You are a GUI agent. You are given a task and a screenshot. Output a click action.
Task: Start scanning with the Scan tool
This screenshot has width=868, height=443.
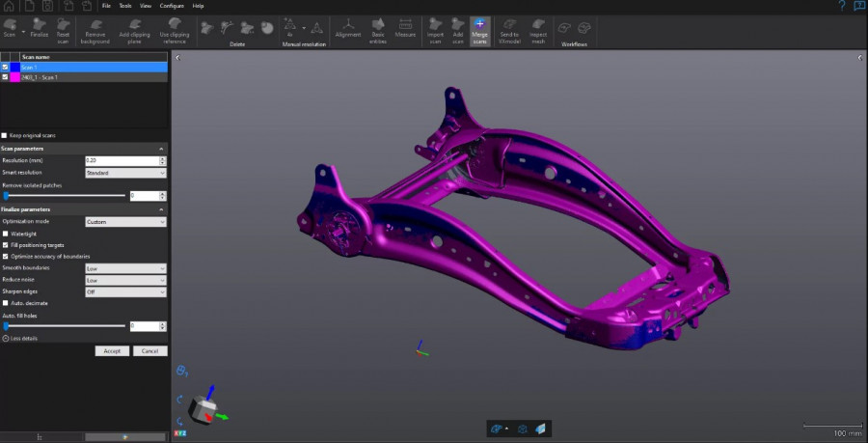pyautogui.click(x=10, y=29)
